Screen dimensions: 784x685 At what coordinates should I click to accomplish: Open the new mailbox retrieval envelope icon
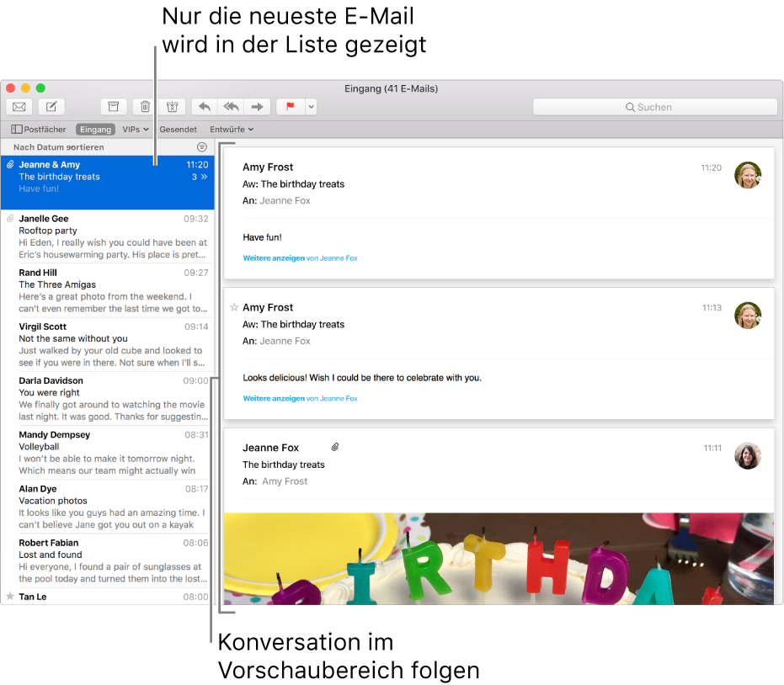[19, 107]
